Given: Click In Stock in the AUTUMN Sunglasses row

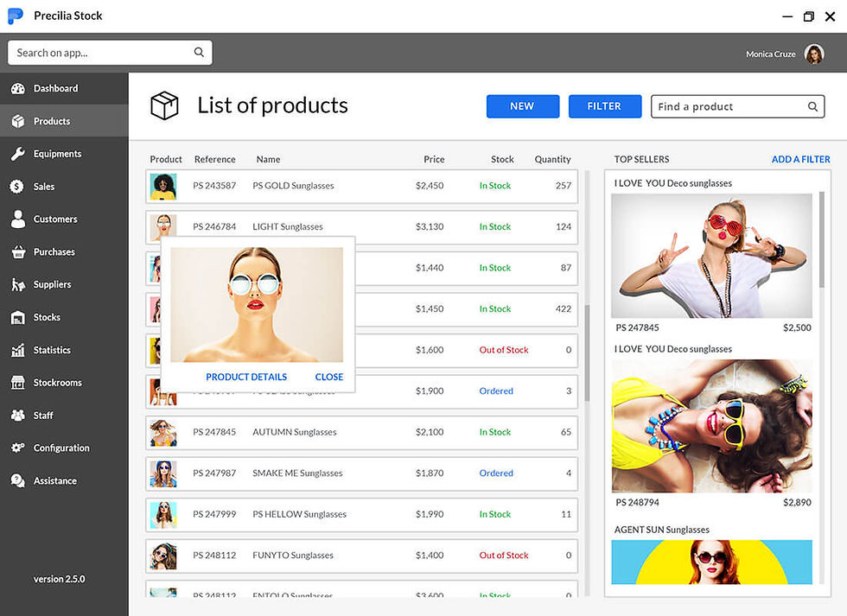Looking at the screenshot, I should [494, 432].
